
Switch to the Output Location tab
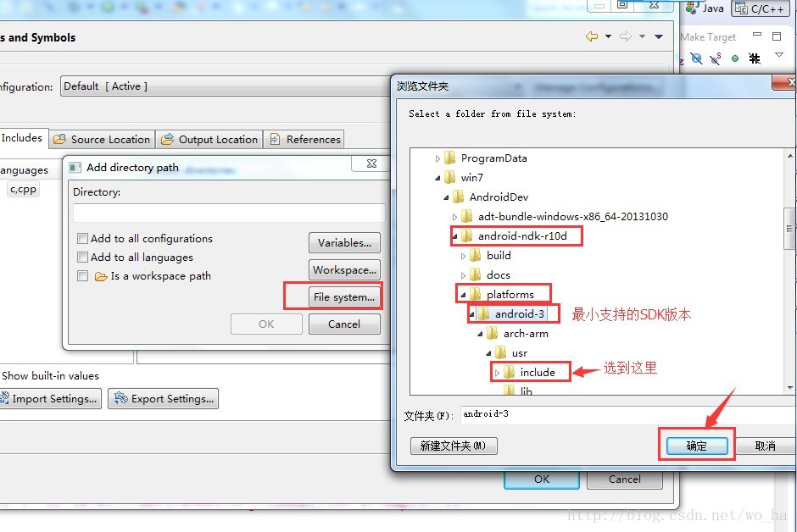click(x=209, y=139)
